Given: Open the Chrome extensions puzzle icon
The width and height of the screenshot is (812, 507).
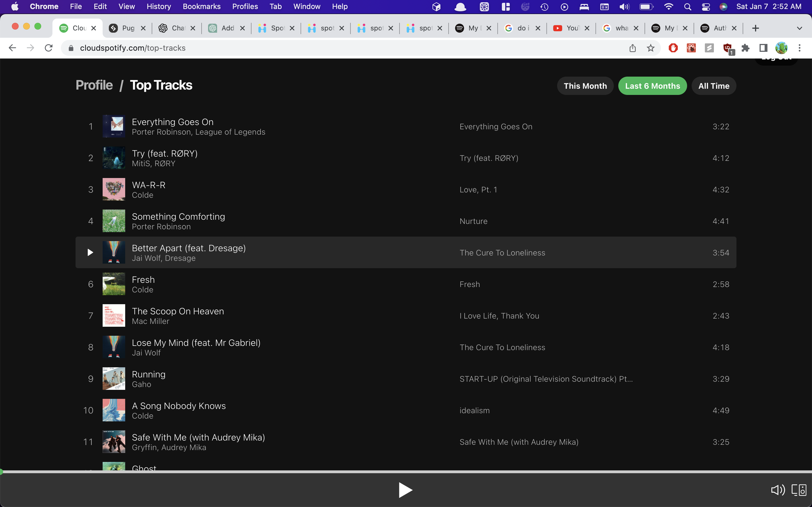Looking at the screenshot, I should point(746,48).
